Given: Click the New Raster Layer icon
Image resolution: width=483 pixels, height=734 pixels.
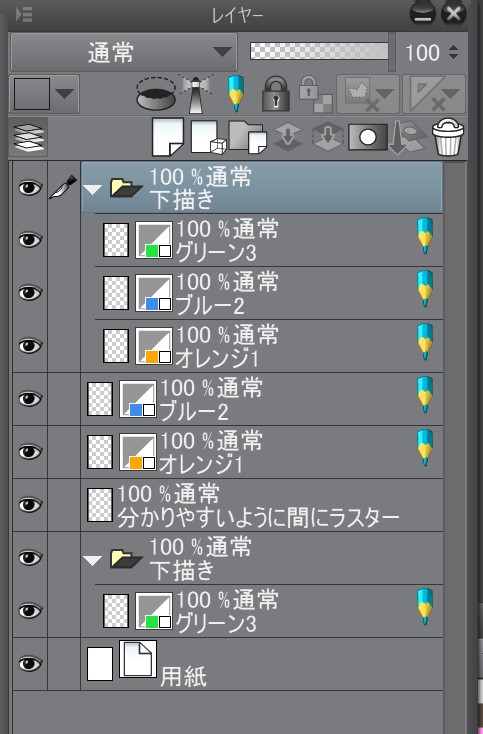Looking at the screenshot, I should click(x=168, y=137).
